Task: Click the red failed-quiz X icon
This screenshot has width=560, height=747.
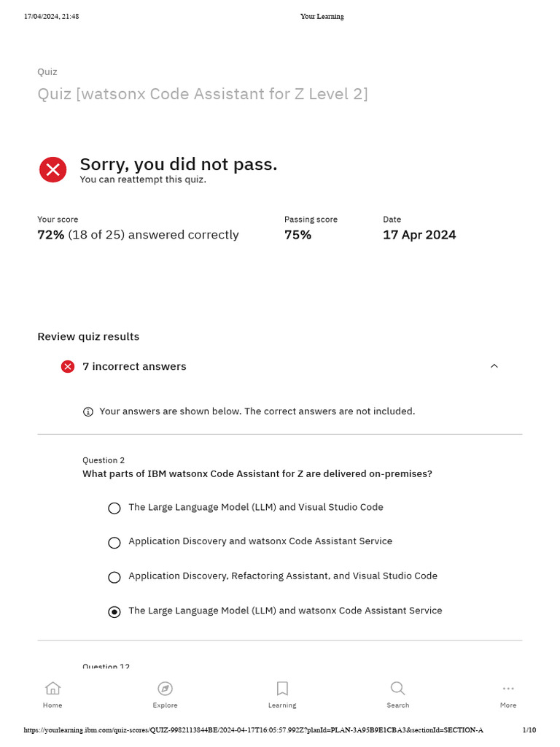Action: [53, 170]
